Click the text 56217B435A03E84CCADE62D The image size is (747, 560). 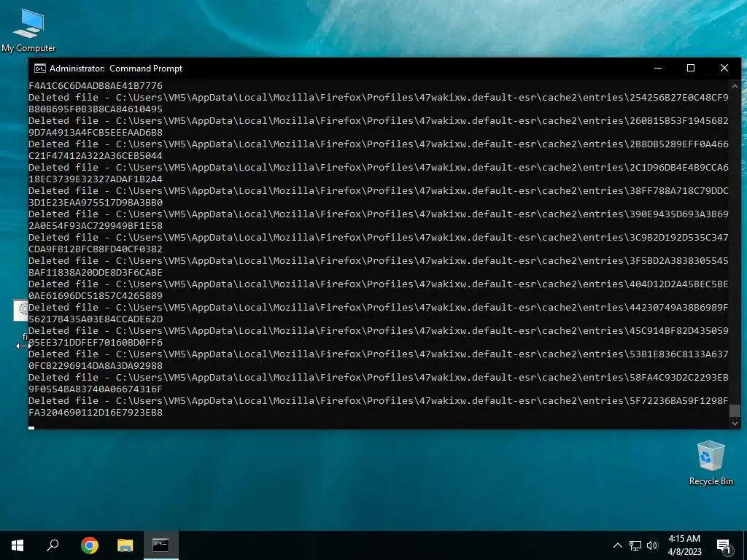[96, 319]
